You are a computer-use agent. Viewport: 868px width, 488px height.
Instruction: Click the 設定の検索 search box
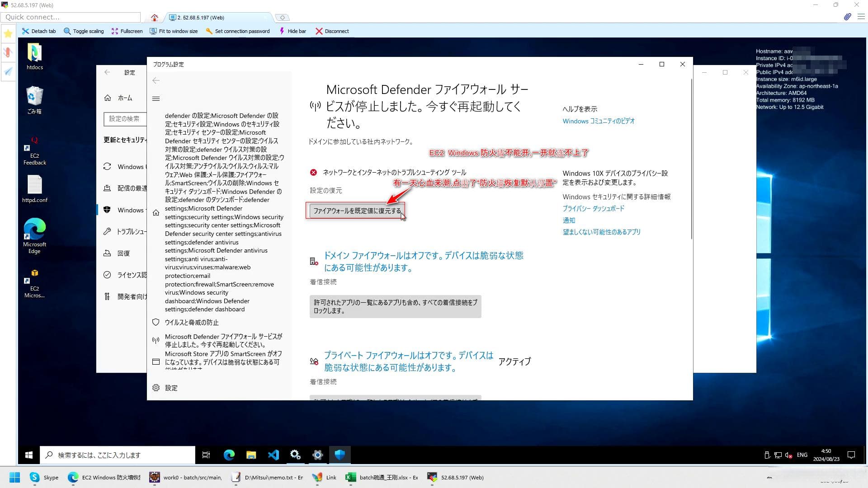(x=125, y=118)
